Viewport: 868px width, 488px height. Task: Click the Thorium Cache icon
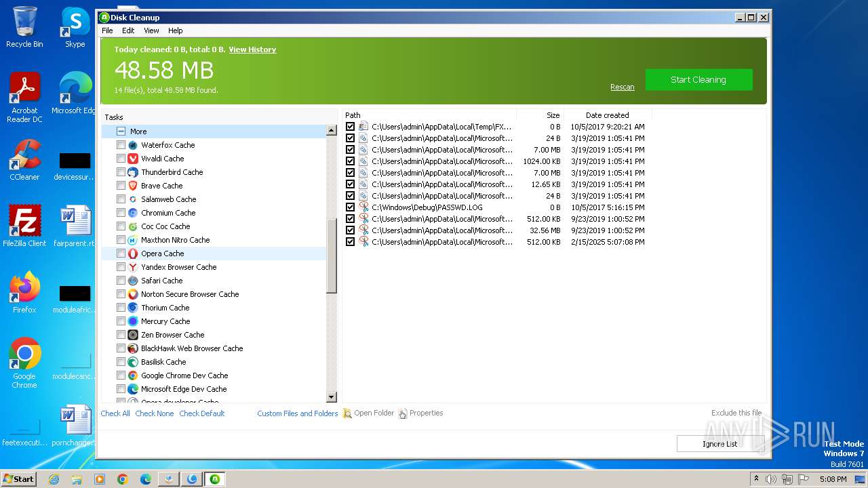tap(133, 308)
